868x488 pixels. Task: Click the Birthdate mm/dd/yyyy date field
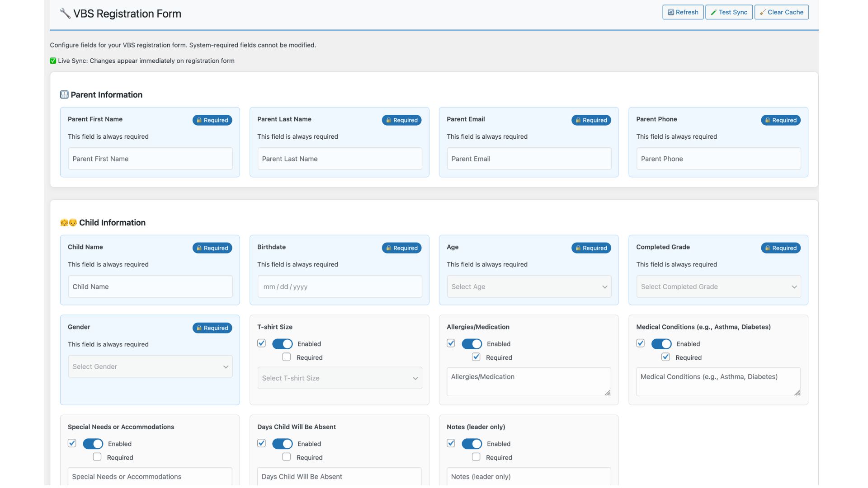coord(340,286)
